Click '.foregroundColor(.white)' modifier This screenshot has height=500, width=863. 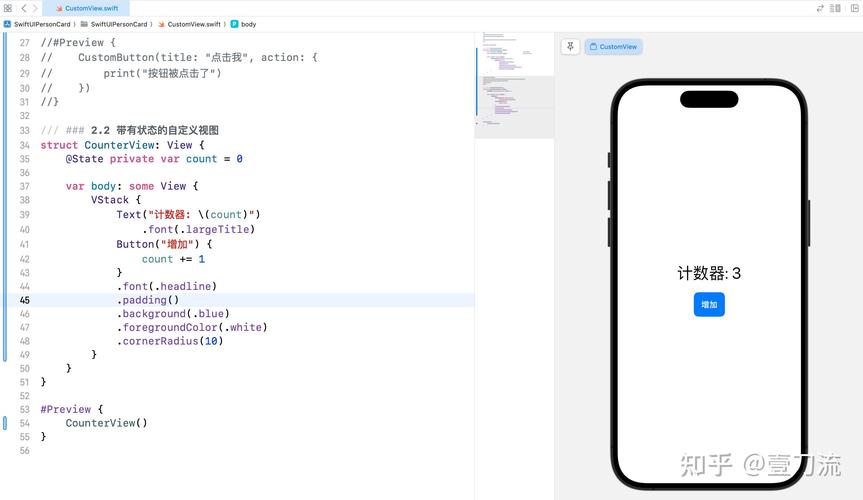pyautogui.click(x=192, y=328)
